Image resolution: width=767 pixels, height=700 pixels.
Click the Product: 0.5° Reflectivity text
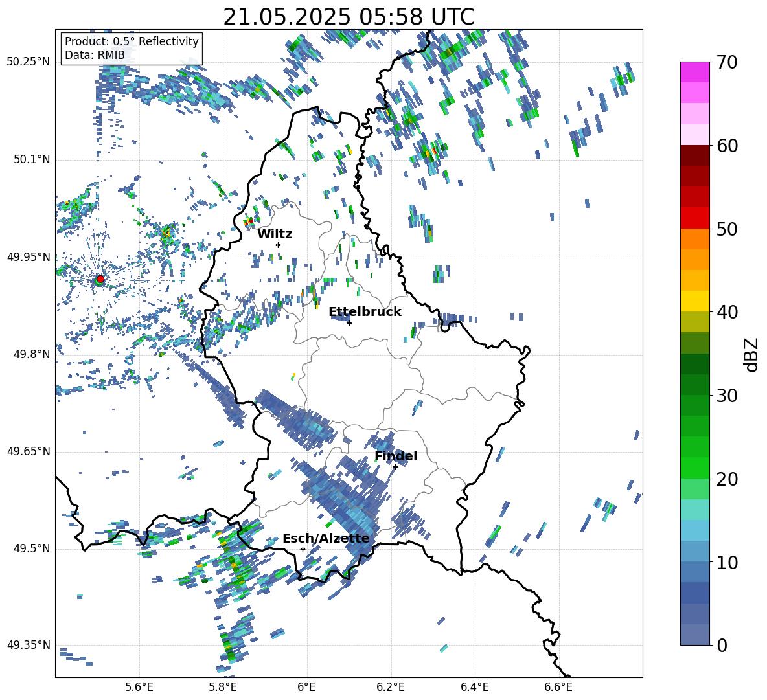pos(132,41)
